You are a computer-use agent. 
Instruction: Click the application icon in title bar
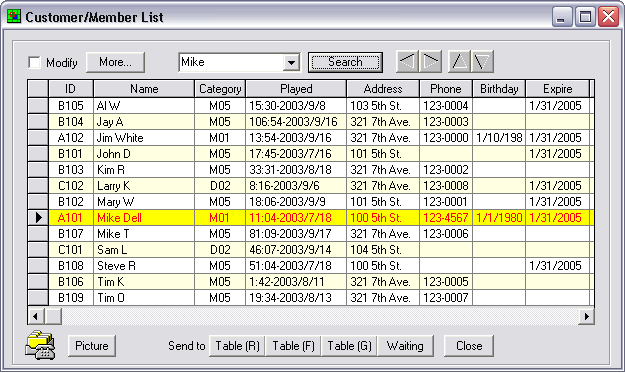(14, 16)
